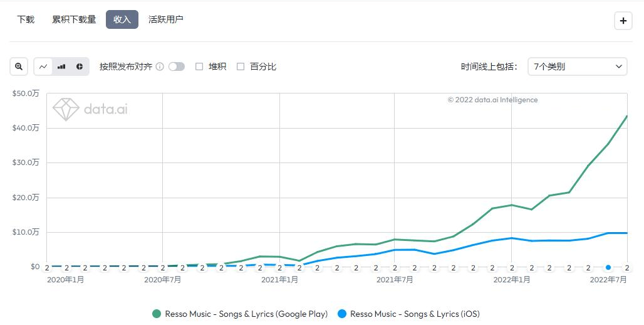Click the blue event marker dot

pos(608,267)
